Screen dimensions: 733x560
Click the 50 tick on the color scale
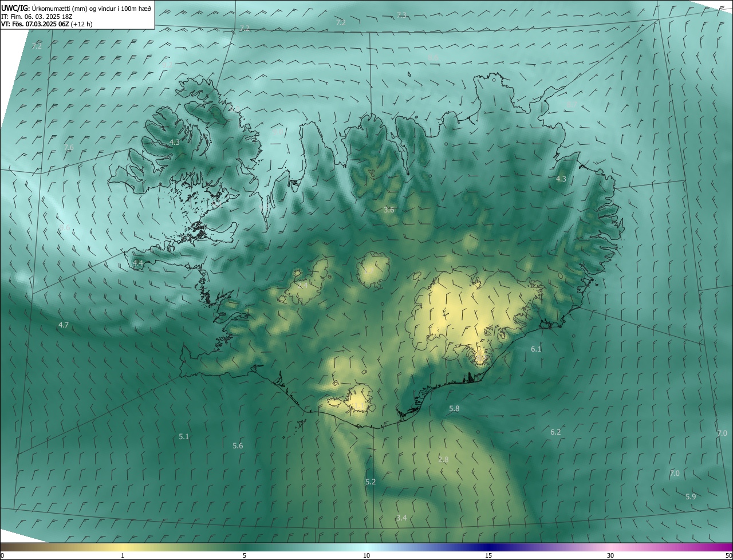click(728, 556)
